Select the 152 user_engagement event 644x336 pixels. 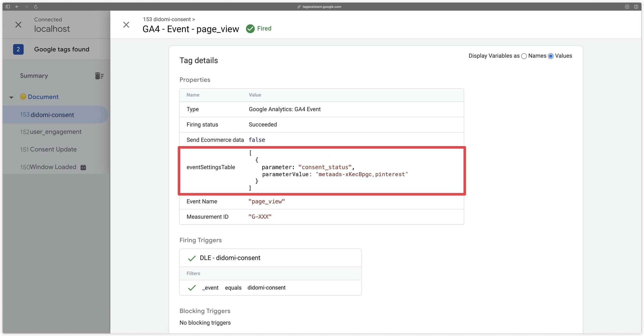point(51,132)
